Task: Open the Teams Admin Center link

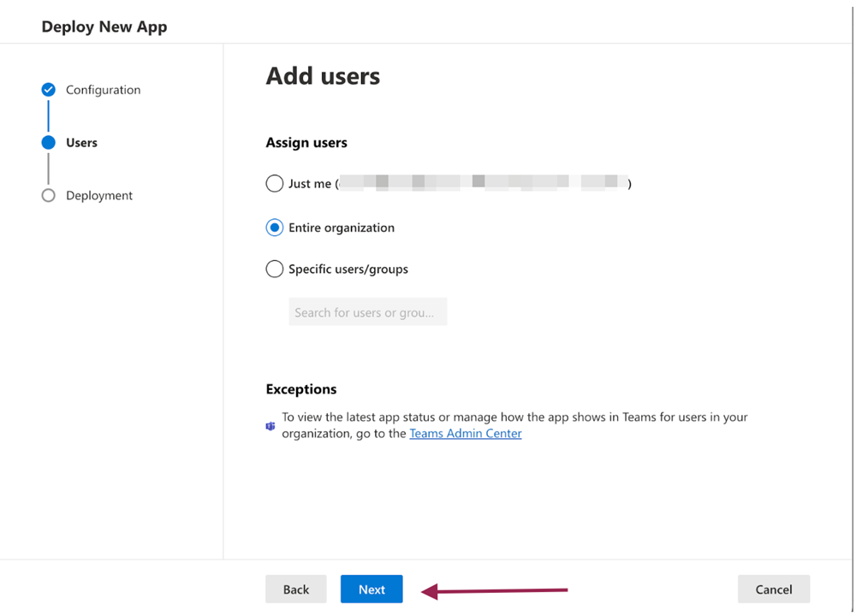Action: [465, 434]
